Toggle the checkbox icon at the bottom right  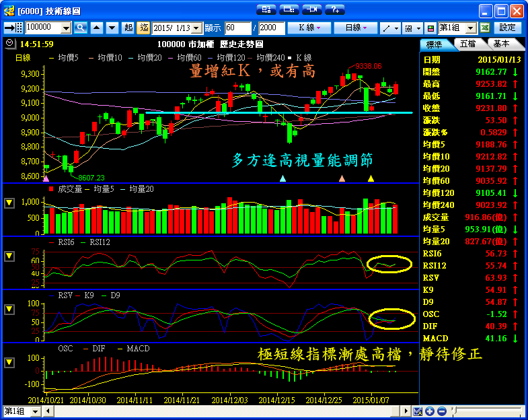click(418, 411)
